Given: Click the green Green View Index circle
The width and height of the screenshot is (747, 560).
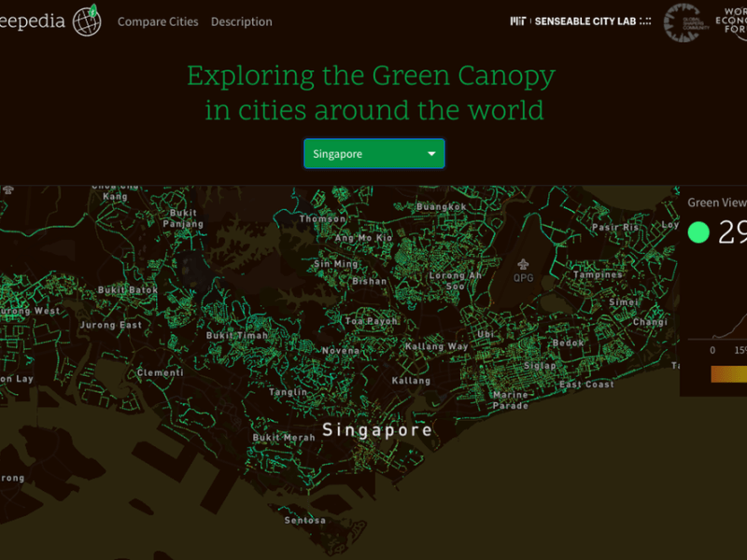Looking at the screenshot, I should click(698, 231).
